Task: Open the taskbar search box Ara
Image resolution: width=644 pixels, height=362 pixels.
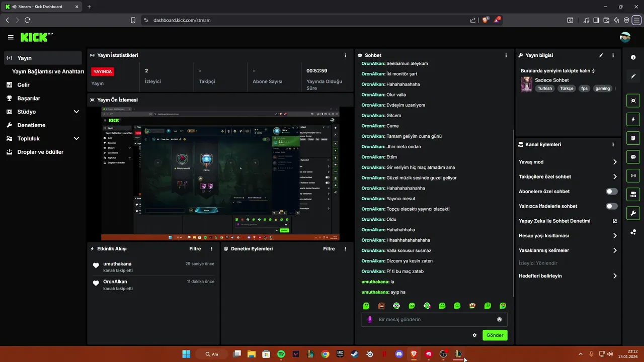Action: coord(212,354)
